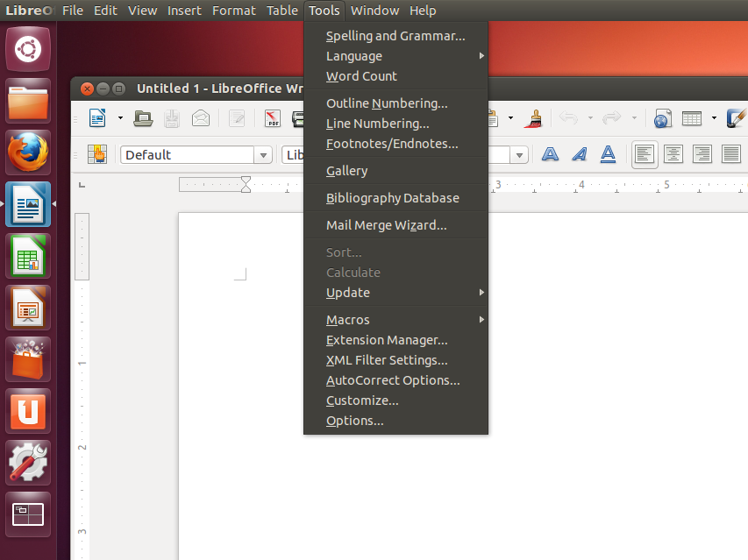Open the Styles and Formatting icon

(97, 154)
